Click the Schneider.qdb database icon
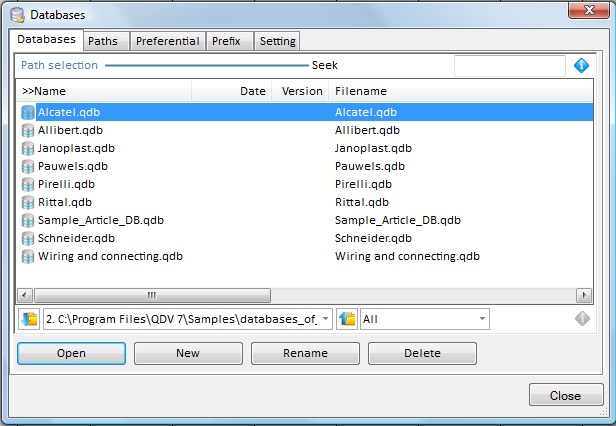The width and height of the screenshot is (616, 426). (x=28, y=239)
